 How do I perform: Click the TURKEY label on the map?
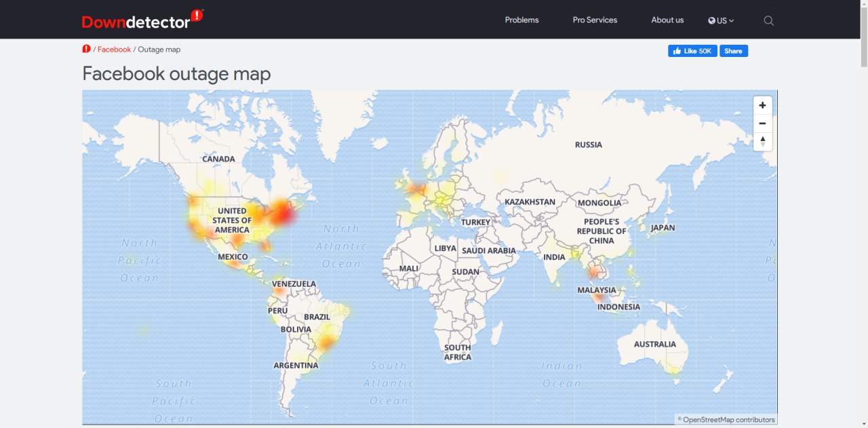click(x=475, y=222)
